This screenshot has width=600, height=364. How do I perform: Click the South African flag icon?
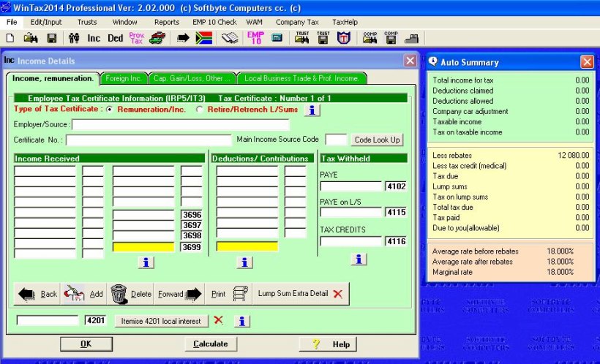[x=204, y=38]
